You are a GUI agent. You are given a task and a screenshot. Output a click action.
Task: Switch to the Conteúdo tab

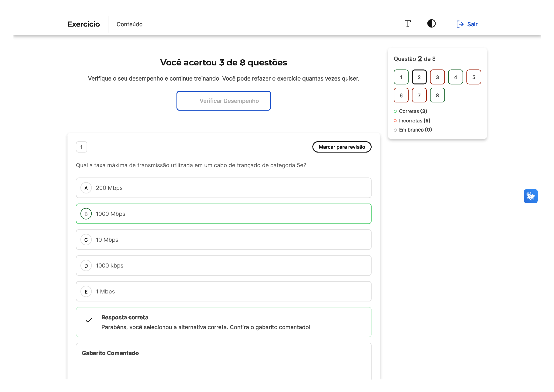(x=129, y=24)
